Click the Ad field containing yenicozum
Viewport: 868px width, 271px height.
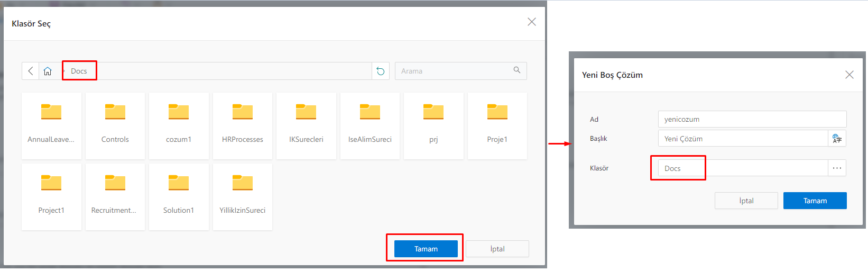tap(752, 119)
